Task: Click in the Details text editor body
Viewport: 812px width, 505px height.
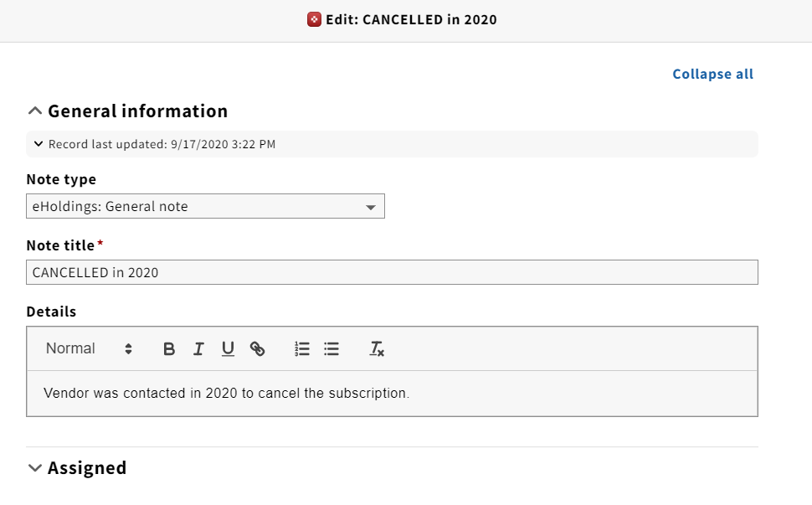Action: click(392, 393)
